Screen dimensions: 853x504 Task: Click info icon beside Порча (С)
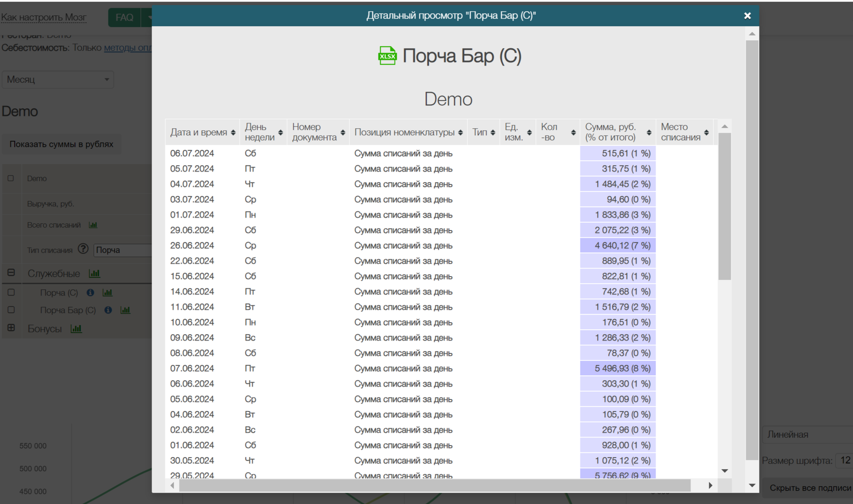(90, 293)
